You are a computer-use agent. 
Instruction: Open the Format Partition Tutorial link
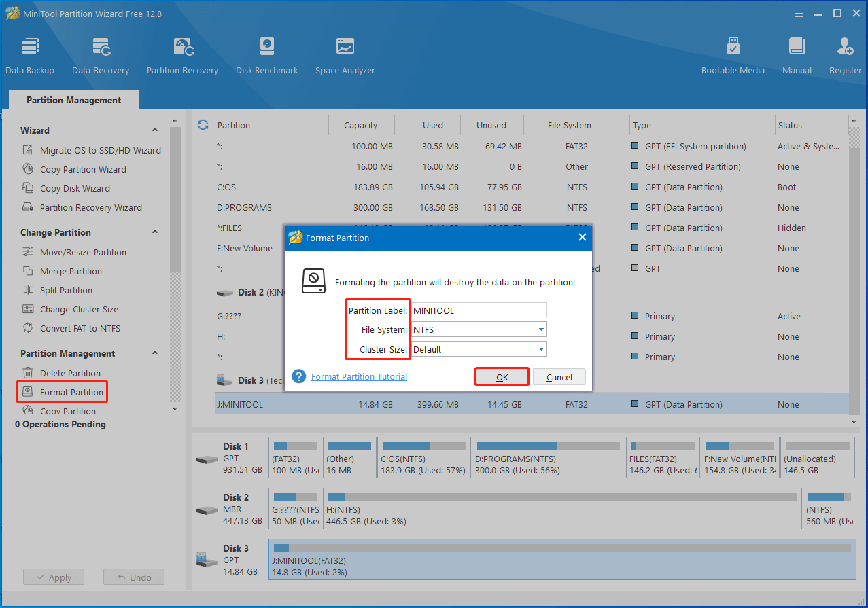pyautogui.click(x=359, y=377)
